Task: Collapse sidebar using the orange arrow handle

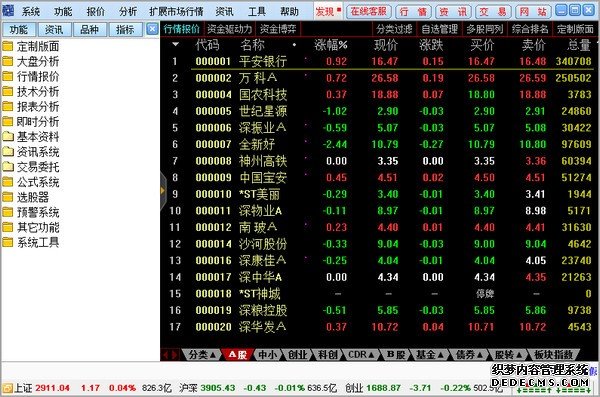Action: [x=163, y=190]
